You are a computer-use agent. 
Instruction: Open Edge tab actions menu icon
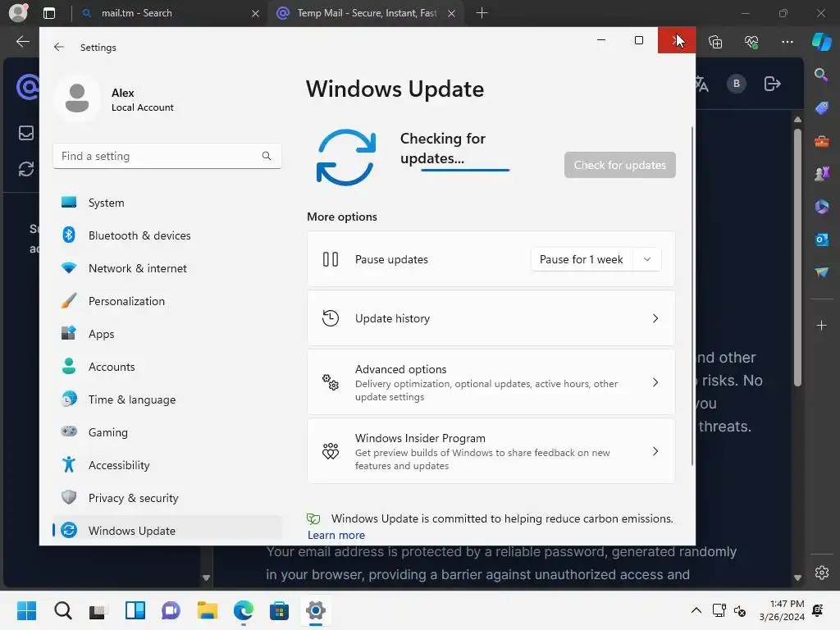pyautogui.click(x=49, y=13)
